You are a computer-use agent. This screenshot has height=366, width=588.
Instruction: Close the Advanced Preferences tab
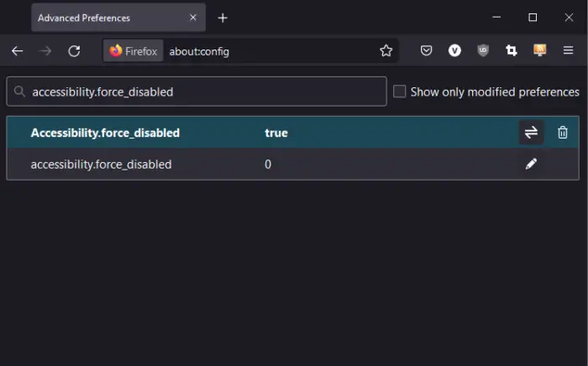pos(192,18)
